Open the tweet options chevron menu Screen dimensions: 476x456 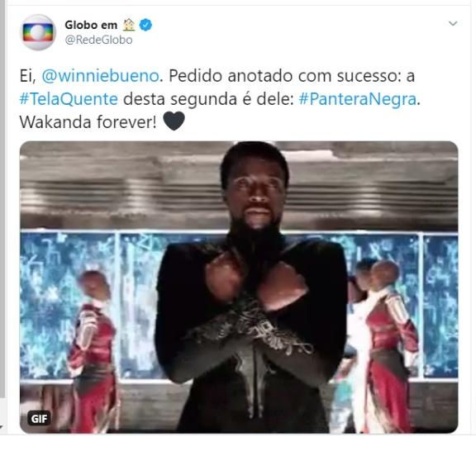click(453, 23)
